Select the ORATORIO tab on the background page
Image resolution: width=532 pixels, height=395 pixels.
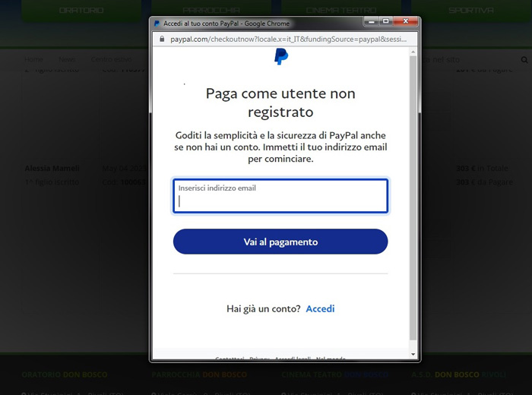(81, 11)
